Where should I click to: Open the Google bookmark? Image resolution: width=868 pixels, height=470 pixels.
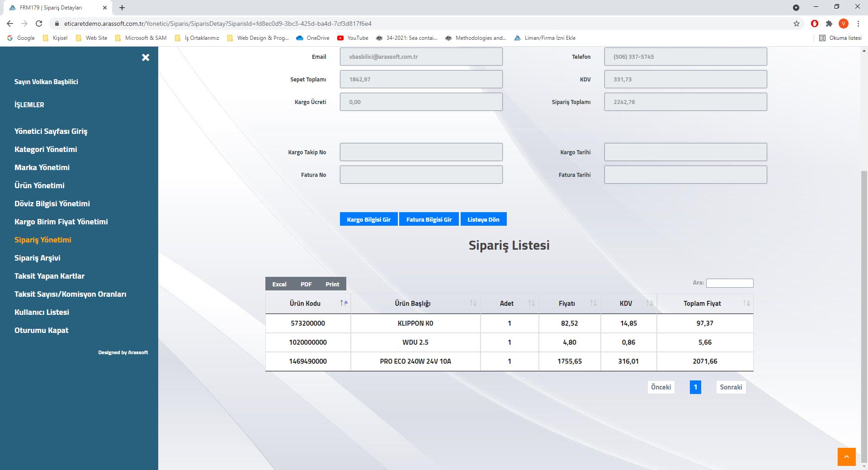[21, 38]
